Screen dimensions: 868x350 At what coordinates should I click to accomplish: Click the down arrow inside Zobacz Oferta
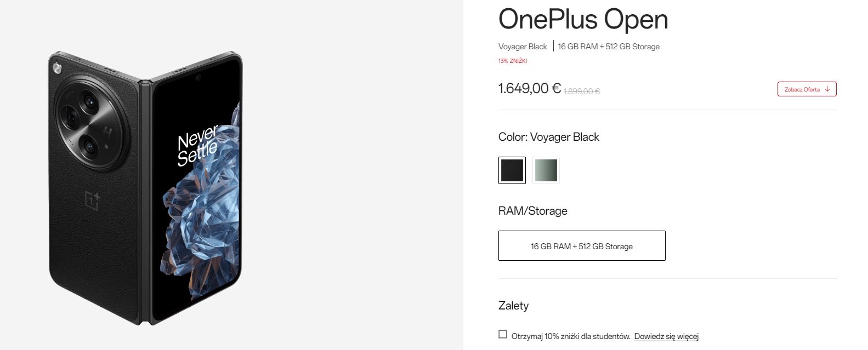827,89
